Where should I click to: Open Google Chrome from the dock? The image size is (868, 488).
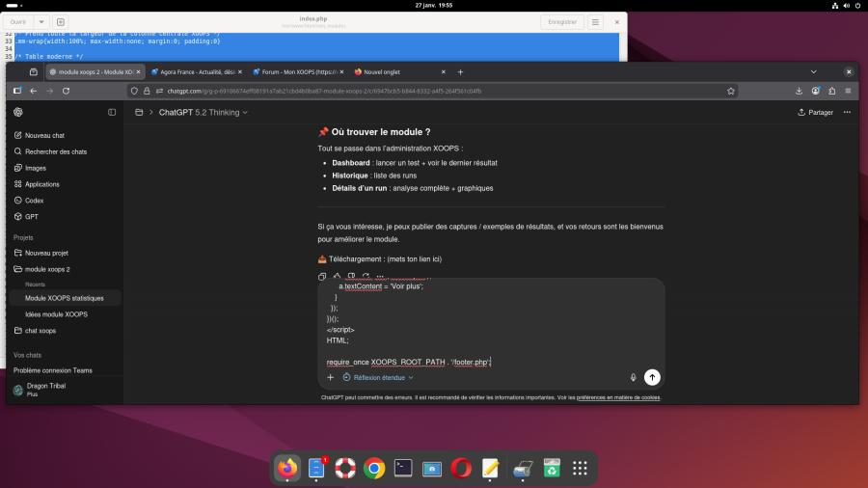click(374, 468)
